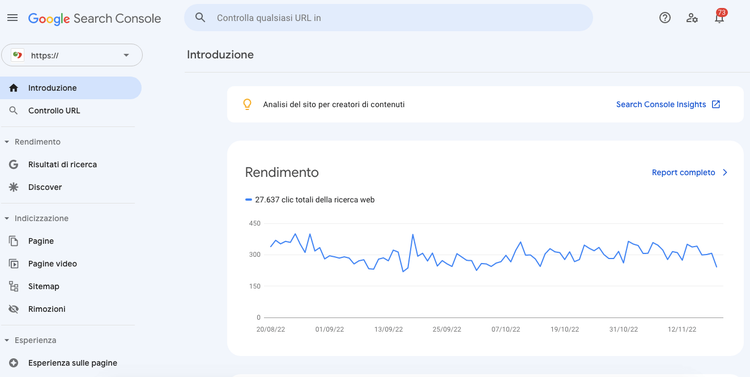
Task: Click the property favicon next to https://
Action: pos(17,55)
